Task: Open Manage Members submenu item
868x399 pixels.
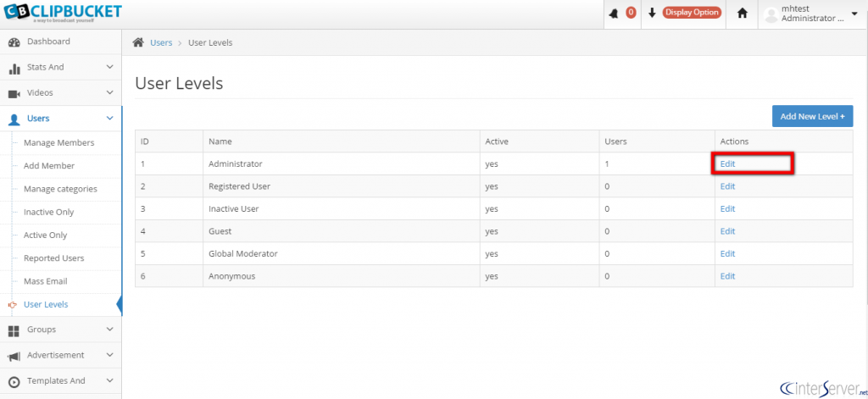Action: click(58, 143)
